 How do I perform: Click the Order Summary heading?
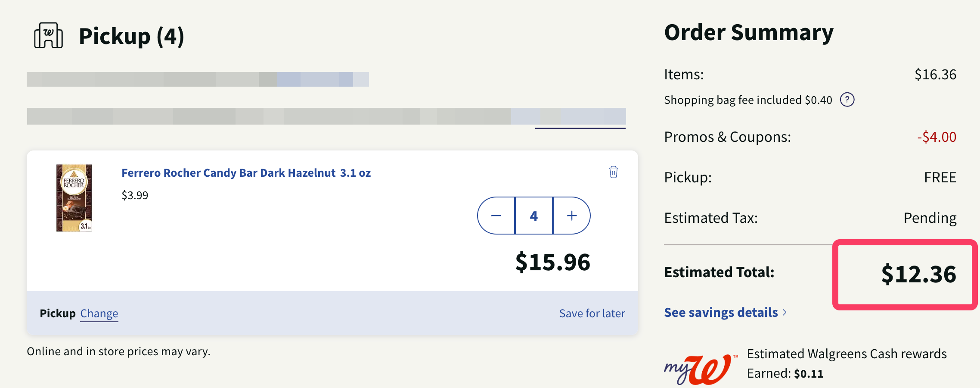(748, 32)
